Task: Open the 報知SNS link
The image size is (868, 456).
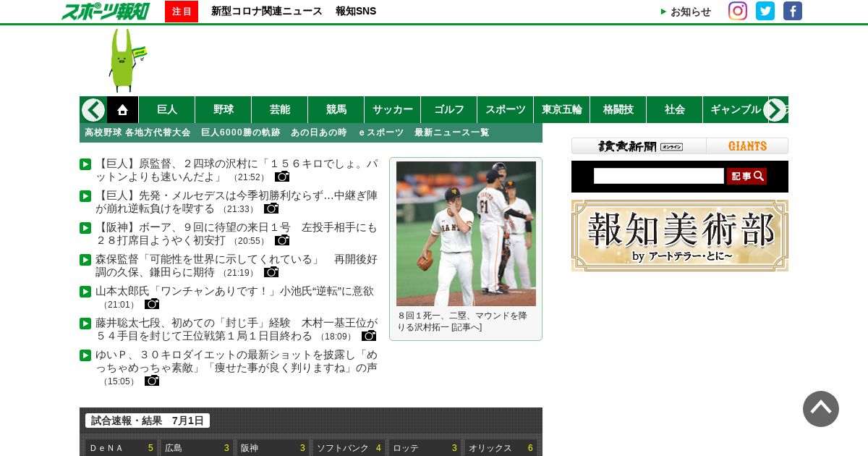Action: [x=356, y=12]
